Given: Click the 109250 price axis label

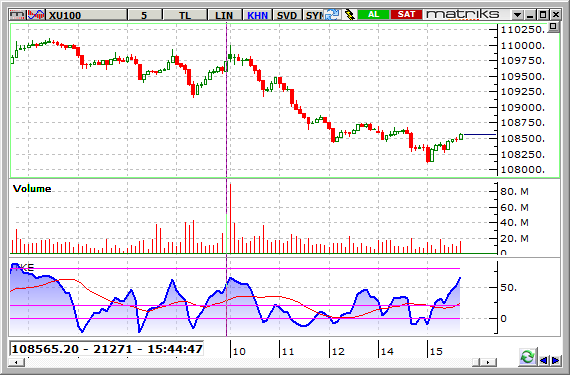Looking at the screenshot, I should pyautogui.click(x=523, y=92).
